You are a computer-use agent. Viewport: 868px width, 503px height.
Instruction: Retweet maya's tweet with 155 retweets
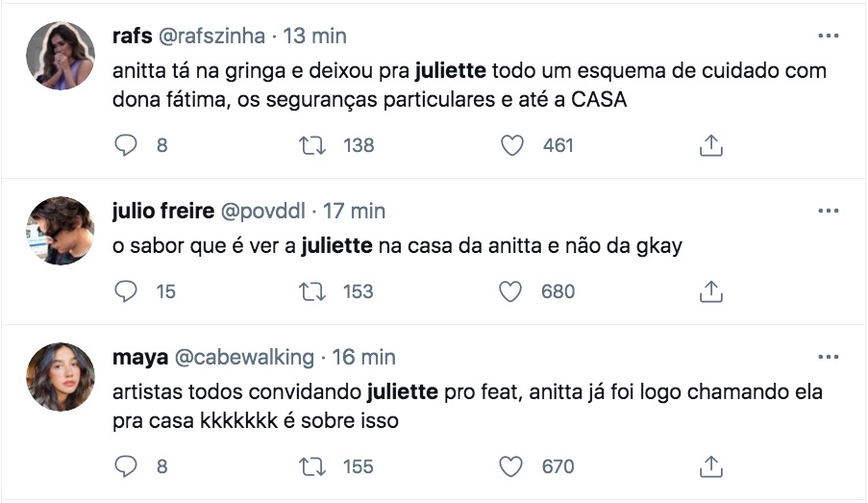(313, 466)
